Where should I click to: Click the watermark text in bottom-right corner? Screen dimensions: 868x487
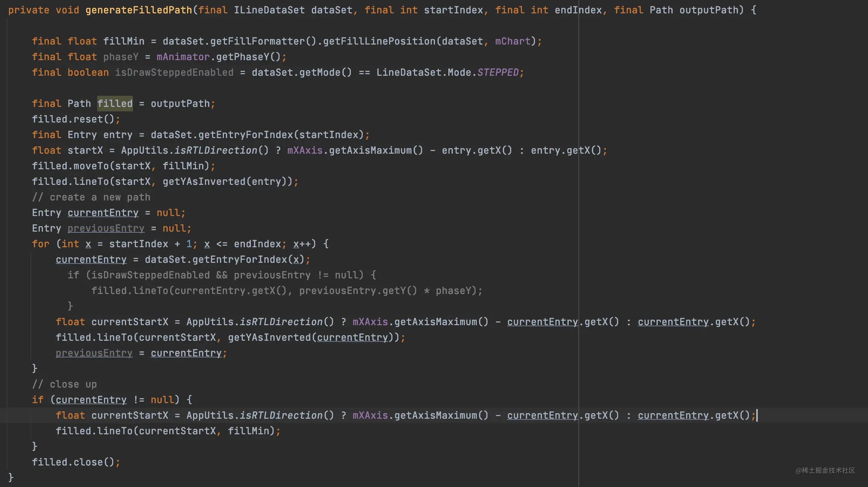point(825,471)
